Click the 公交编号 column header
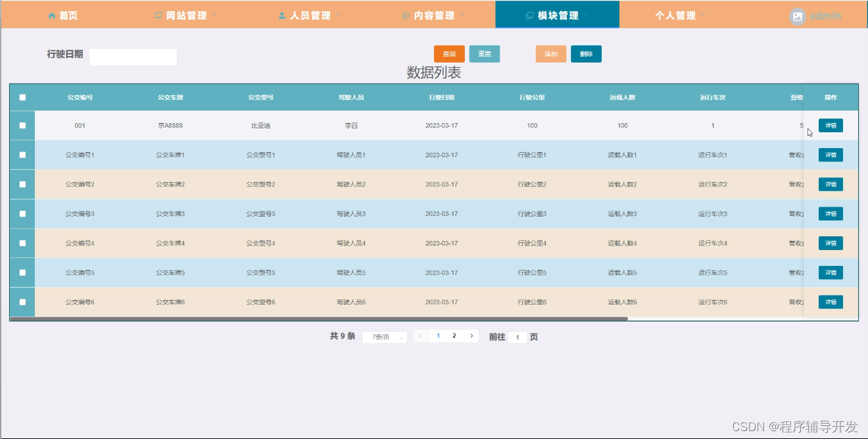The width and height of the screenshot is (868, 439). 80,97
